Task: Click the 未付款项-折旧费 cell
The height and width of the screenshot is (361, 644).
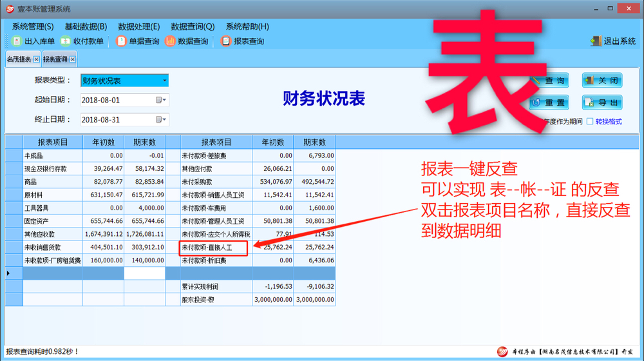Action: point(216,260)
